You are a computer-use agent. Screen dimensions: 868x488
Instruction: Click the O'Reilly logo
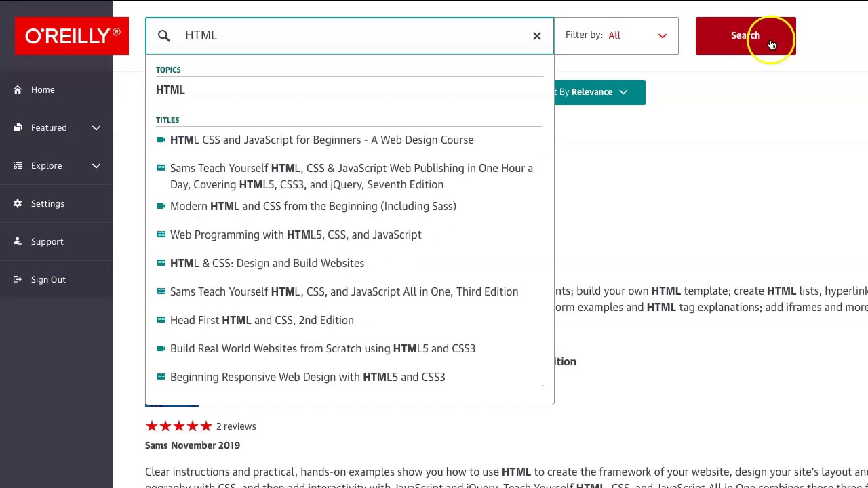[x=72, y=36]
